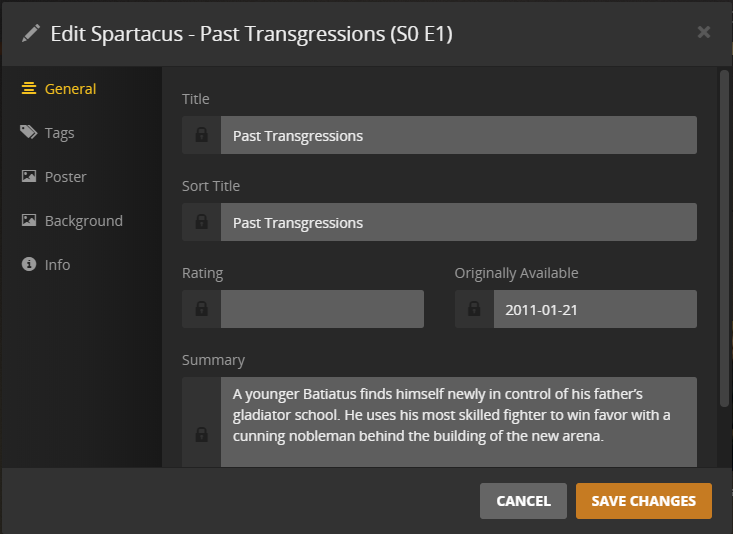Screen dimensions: 733x534
Task: Close the Edit dialog with X
Action: (704, 32)
